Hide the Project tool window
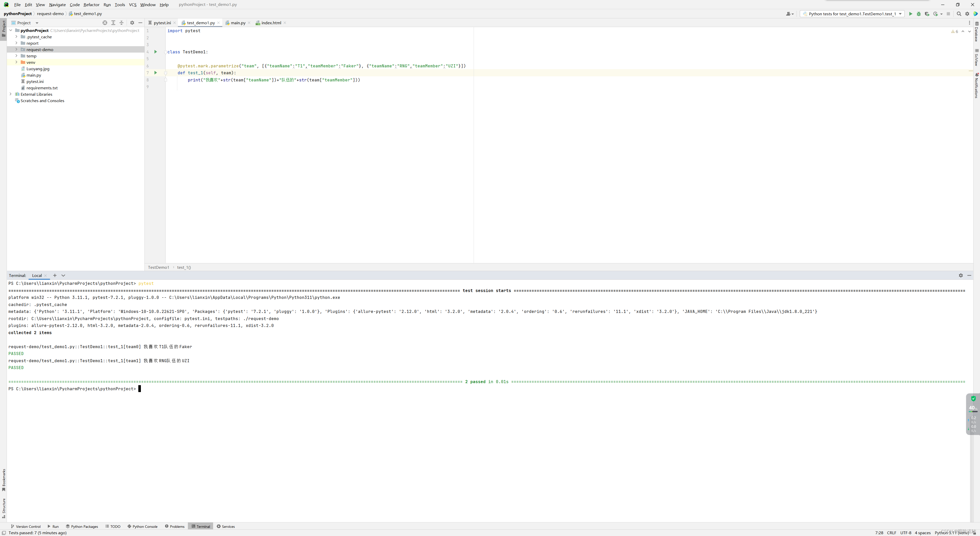 140,23
